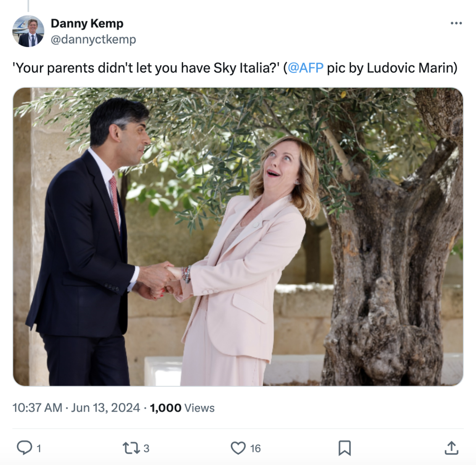This screenshot has width=476, height=465.
Task: Click Danny Kemp's profile avatar
Action: pyautogui.click(x=28, y=31)
